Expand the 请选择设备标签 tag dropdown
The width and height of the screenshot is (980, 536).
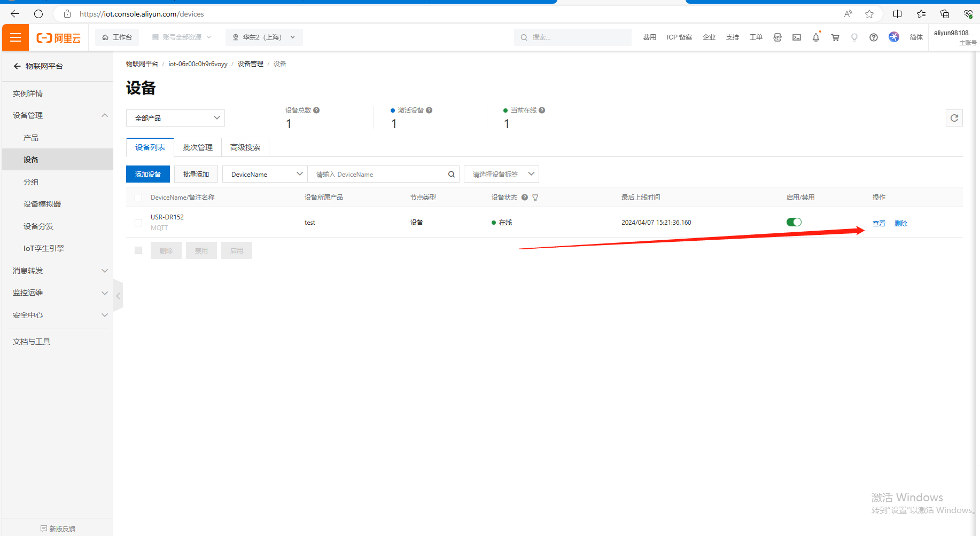click(501, 175)
